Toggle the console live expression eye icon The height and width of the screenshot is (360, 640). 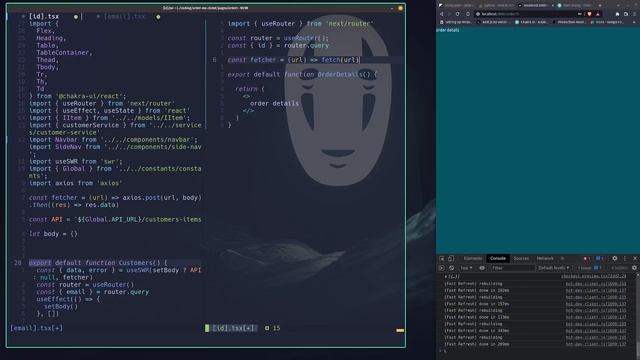482,268
